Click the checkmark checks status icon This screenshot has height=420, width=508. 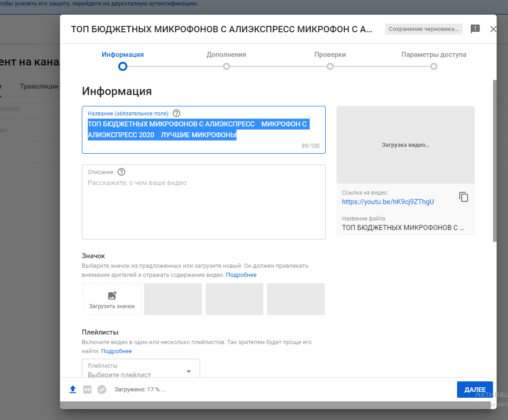pyautogui.click(x=102, y=390)
